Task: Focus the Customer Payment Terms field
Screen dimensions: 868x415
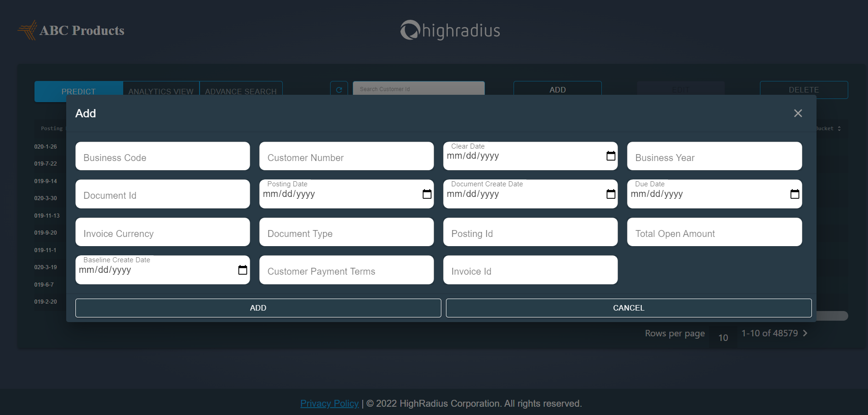Action: (x=346, y=270)
